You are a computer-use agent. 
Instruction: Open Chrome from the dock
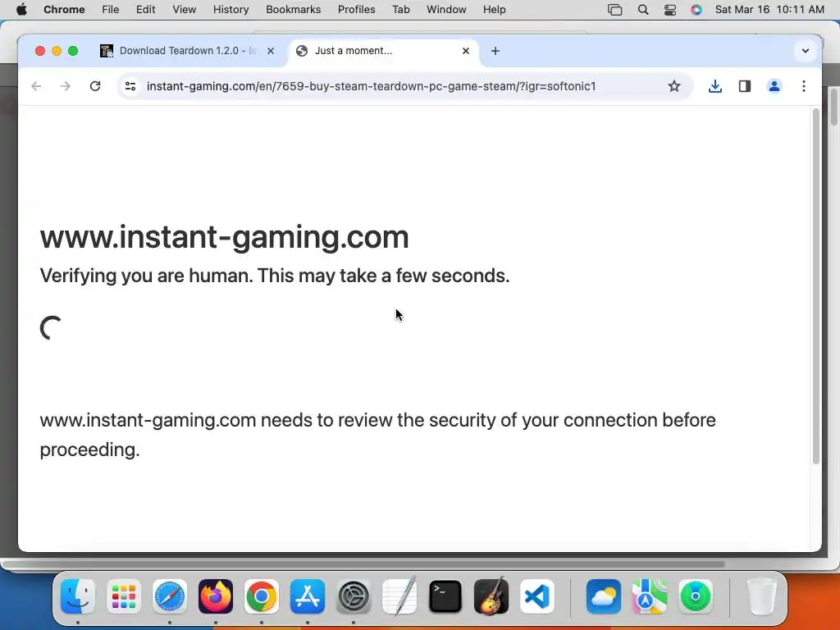pyautogui.click(x=262, y=596)
